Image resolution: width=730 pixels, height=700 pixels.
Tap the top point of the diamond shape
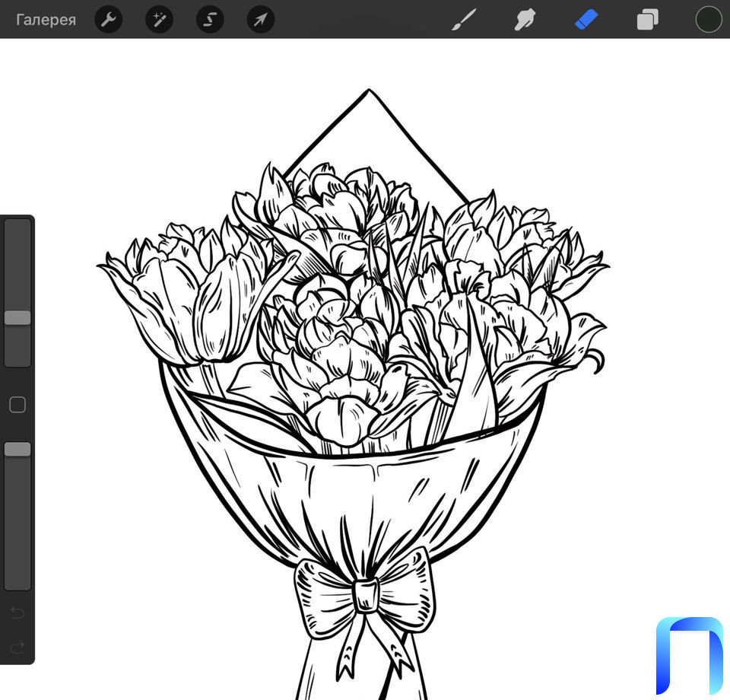coord(370,91)
